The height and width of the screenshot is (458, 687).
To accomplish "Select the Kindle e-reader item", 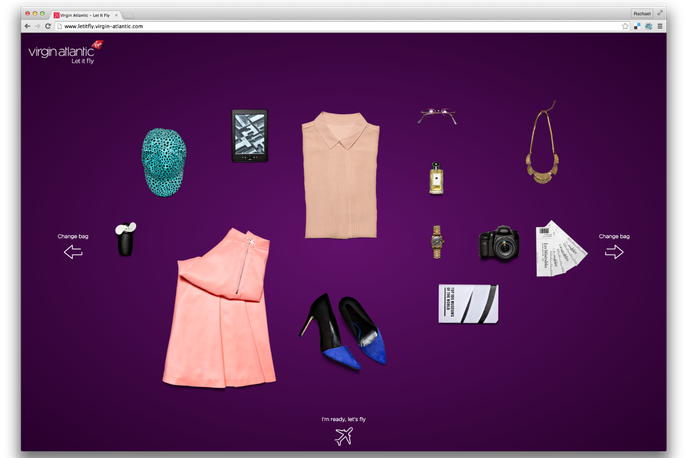I will (x=250, y=136).
